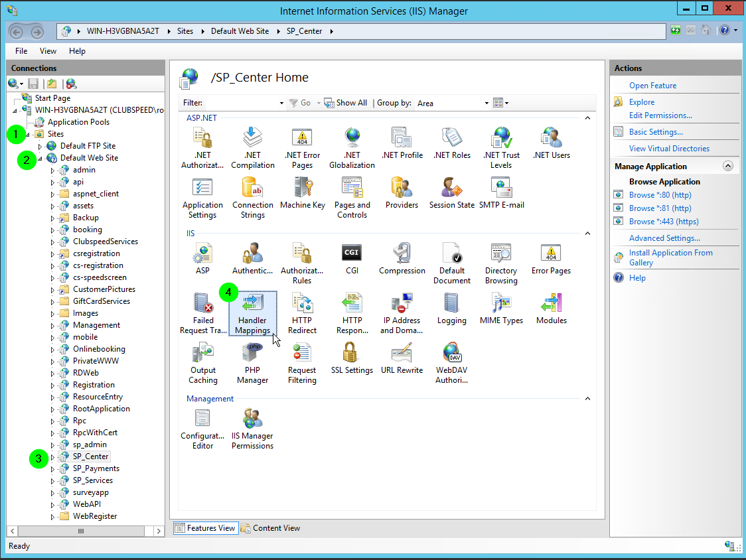Viewport: 746px width, 560px height.
Task: Click the navigate Back arrow button
Action: coord(17,32)
